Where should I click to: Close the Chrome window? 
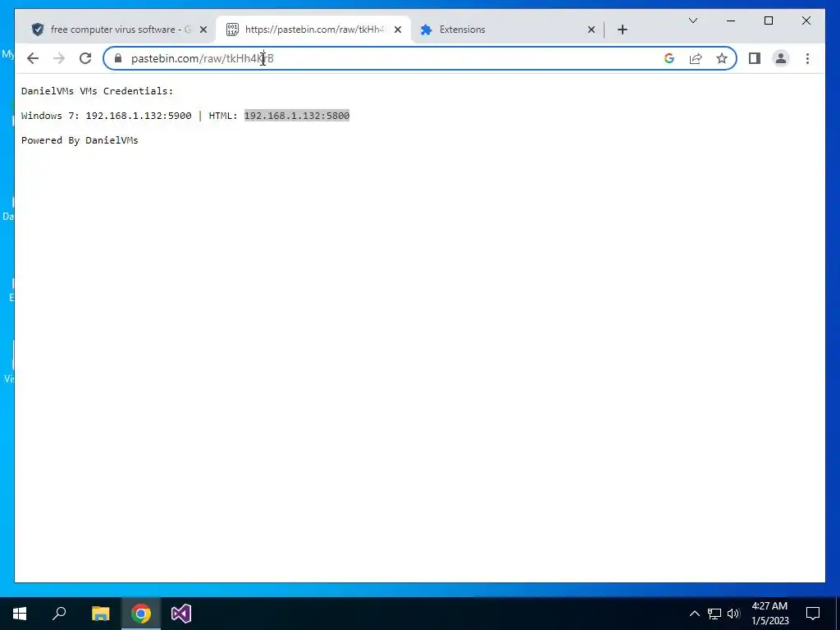(x=806, y=21)
